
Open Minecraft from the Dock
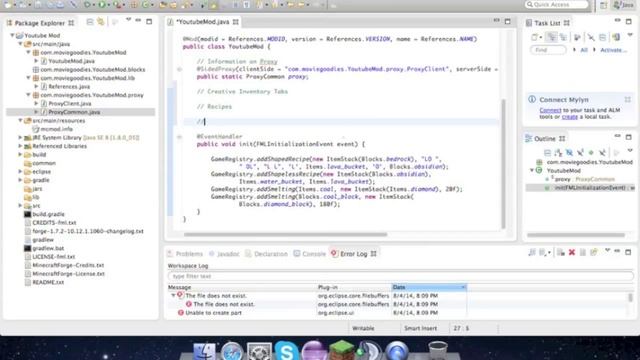pos(341,350)
